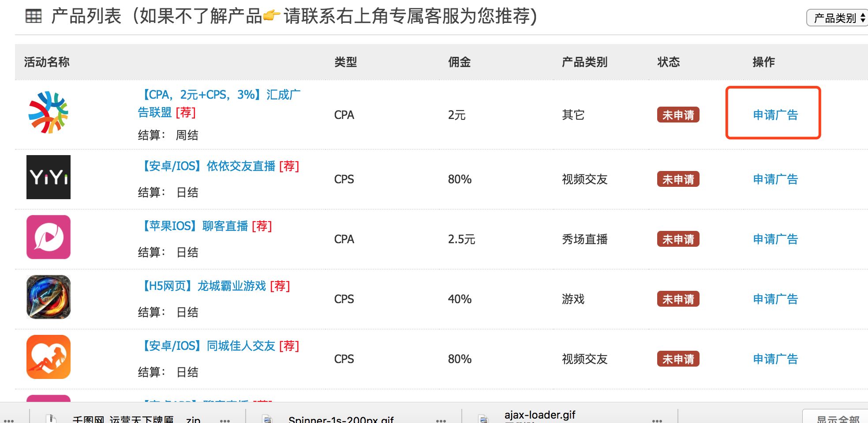Click the 未申请 badge in 聊客直播 row
Viewport: 868px width, 423px height.
[x=678, y=239]
